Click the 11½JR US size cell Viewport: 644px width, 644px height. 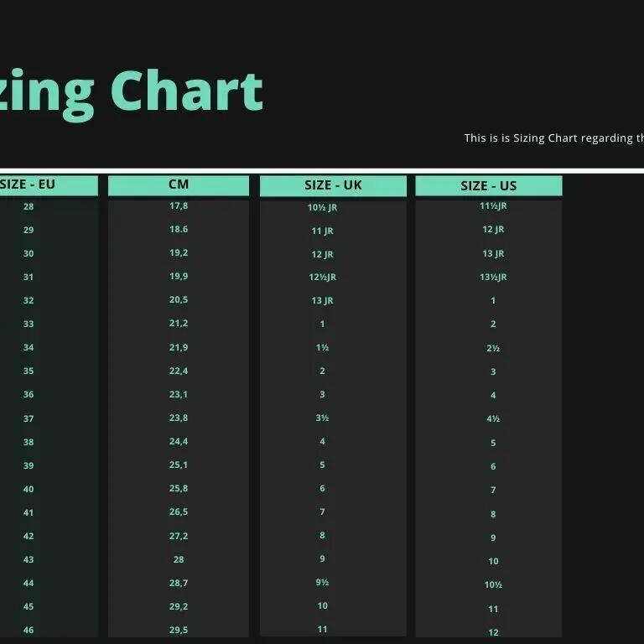tap(493, 206)
